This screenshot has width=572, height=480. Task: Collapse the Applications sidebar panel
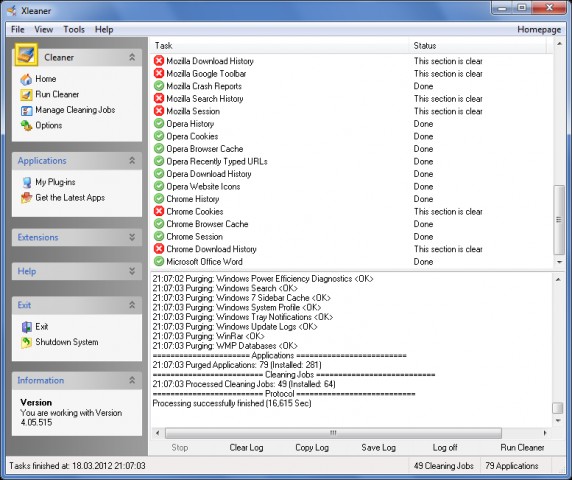[x=132, y=160]
